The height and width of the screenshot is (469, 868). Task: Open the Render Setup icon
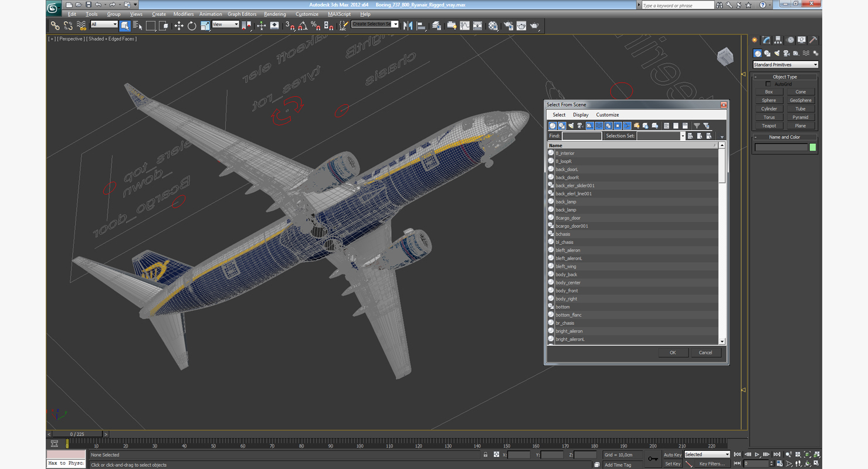point(507,26)
